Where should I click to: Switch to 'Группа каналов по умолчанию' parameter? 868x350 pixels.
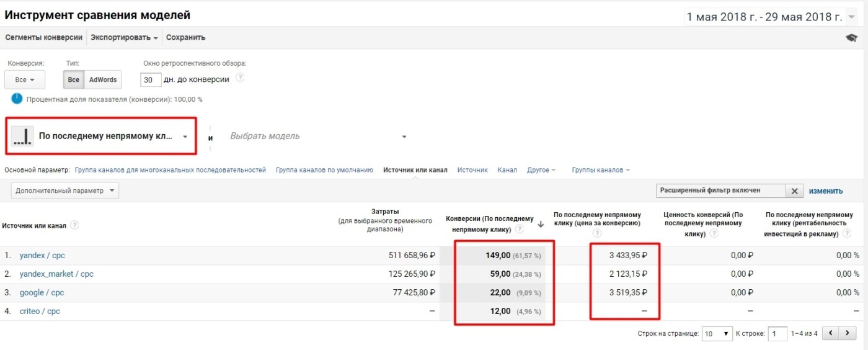324,170
